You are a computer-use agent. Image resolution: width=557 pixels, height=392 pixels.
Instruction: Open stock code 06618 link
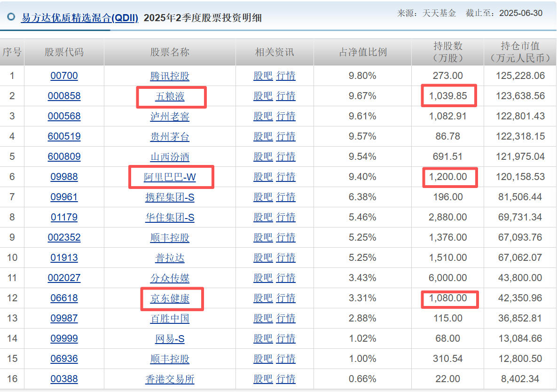[x=64, y=298]
